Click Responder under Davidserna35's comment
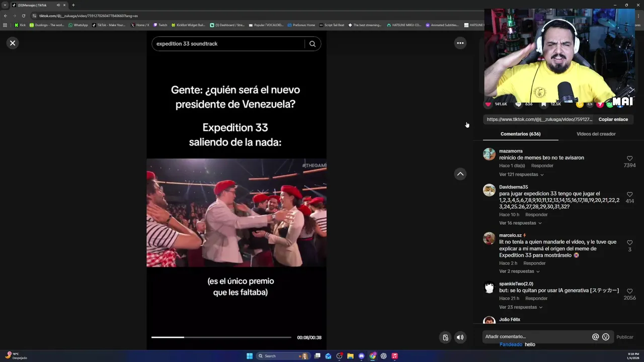The image size is (644, 362). 536,215
